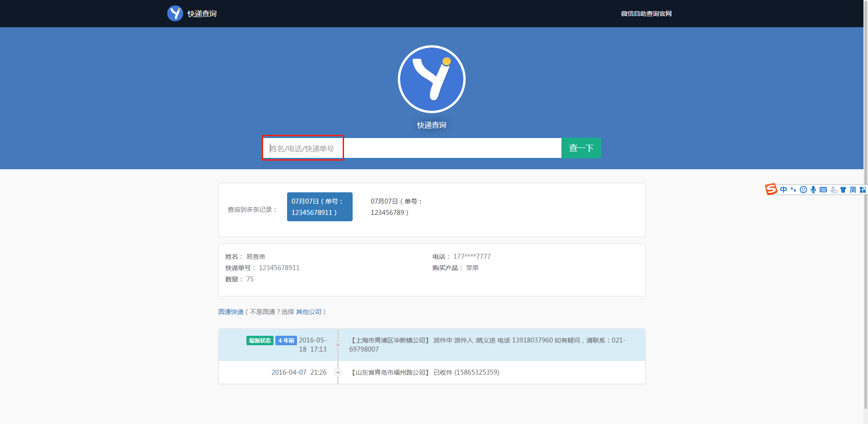Image resolution: width=868 pixels, height=424 pixels.
Task: Click the 查一下 search button
Action: (581, 148)
